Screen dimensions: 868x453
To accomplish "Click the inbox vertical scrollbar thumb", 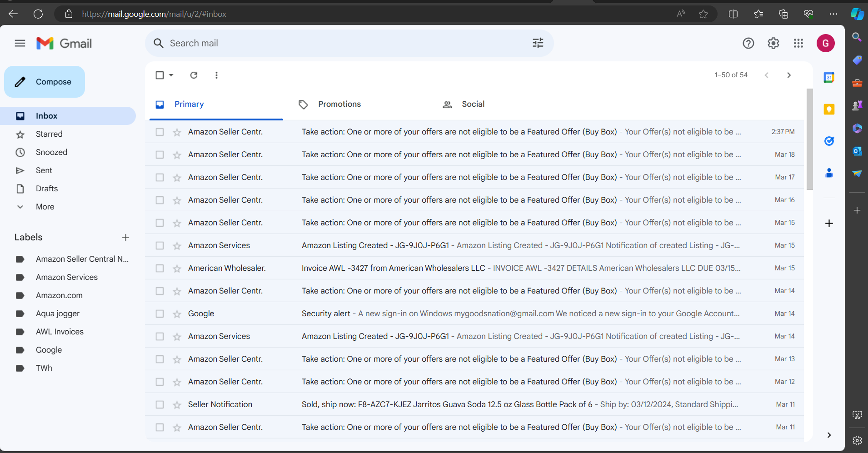I will pos(809,139).
